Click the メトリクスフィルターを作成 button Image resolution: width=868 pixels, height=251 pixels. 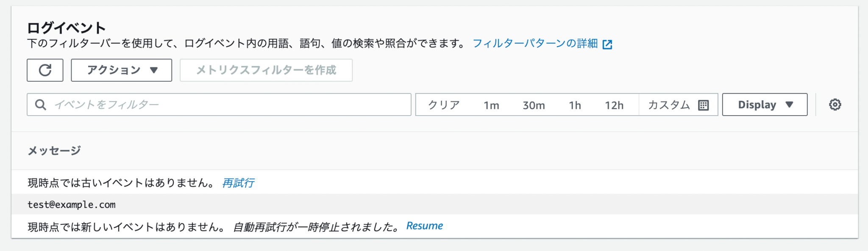pyautogui.click(x=266, y=71)
